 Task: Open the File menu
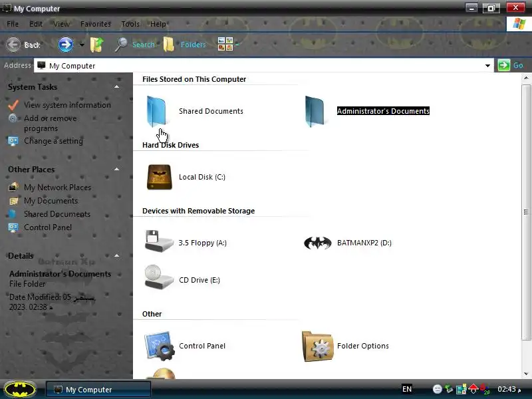pos(13,24)
